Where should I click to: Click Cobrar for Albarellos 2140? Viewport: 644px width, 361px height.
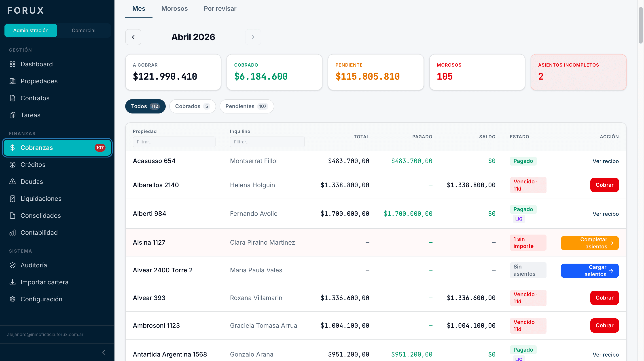604,185
